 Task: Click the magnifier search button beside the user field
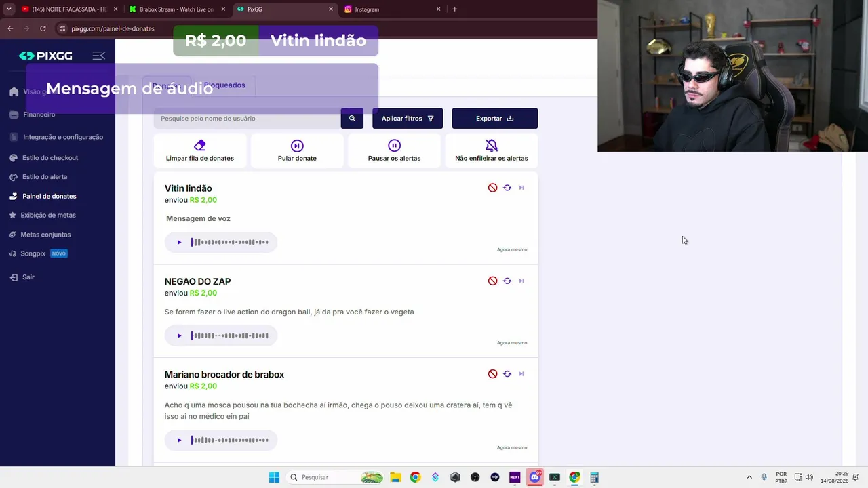point(352,119)
